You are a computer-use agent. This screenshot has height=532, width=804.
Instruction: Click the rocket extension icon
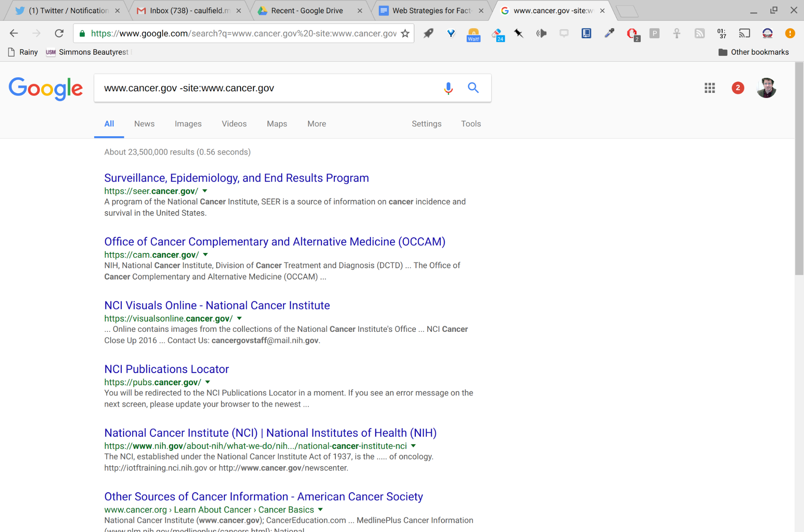point(428,33)
